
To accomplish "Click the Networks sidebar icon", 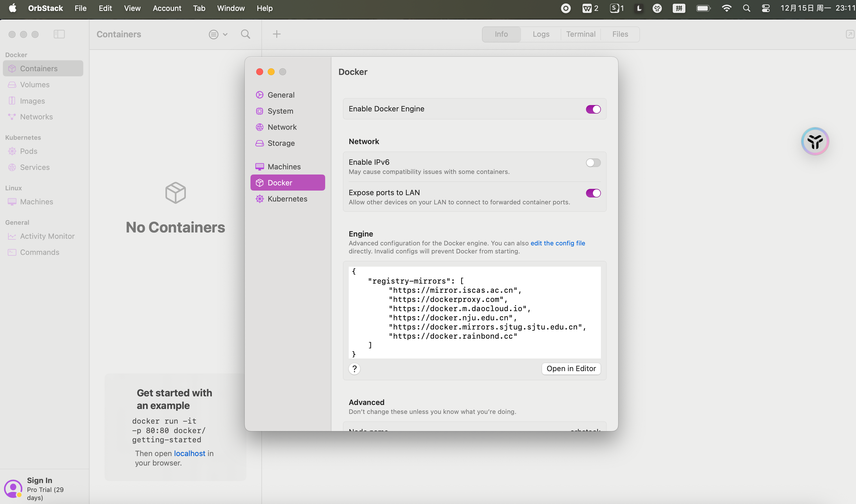I will 12,117.
